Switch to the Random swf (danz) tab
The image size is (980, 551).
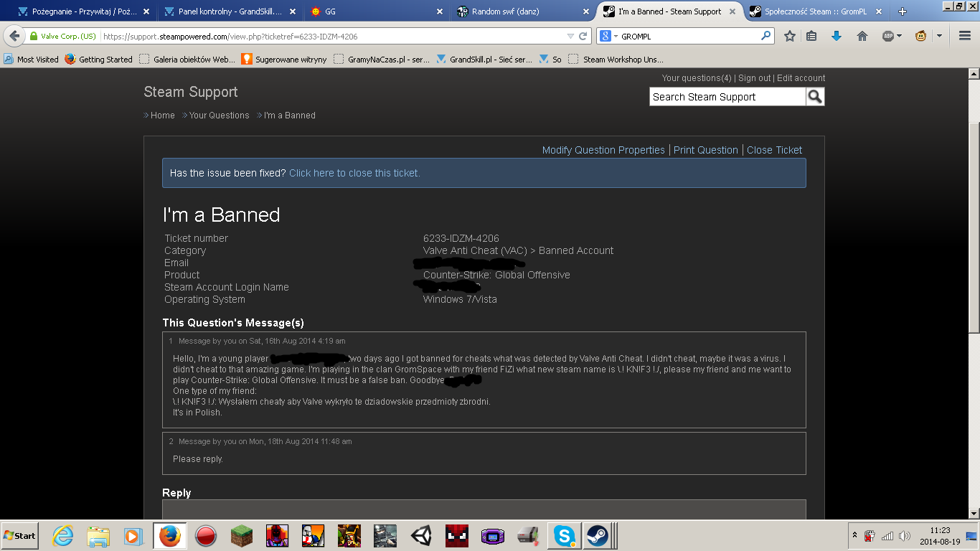point(522,11)
